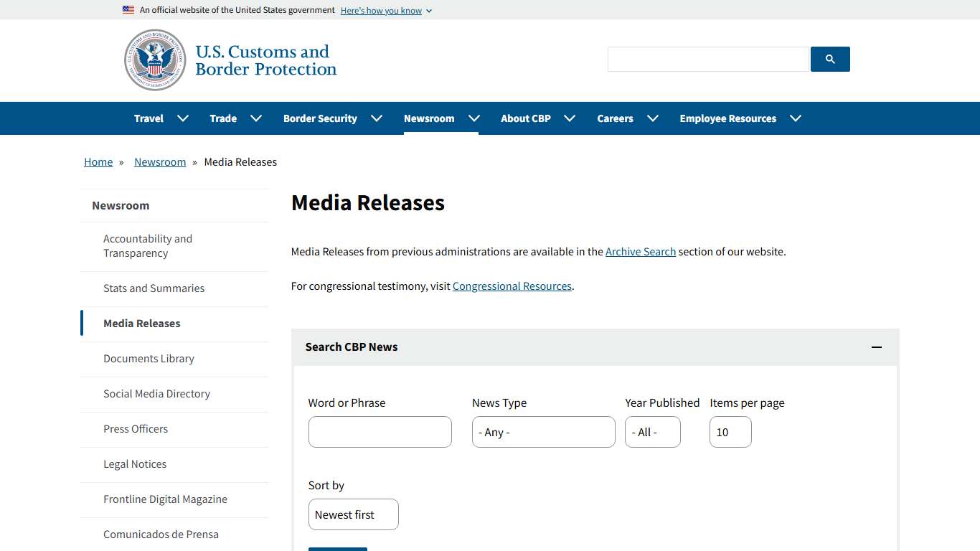Open the Year Published dropdown
980x551 pixels.
pos(652,432)
